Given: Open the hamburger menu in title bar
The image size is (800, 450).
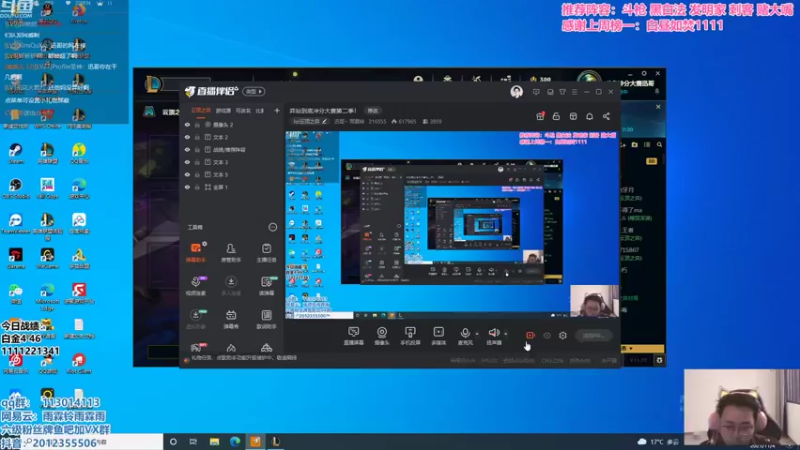Looking at the screenshot, I should click(574, 92).
